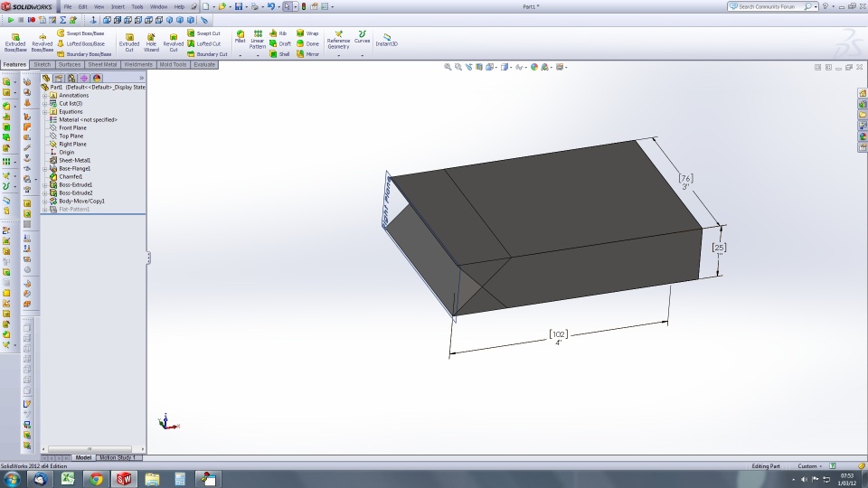The width and height of the screenshot is (868, 488).
Task: Choose the Swept Boss/Base command
Action: point(80,33)
